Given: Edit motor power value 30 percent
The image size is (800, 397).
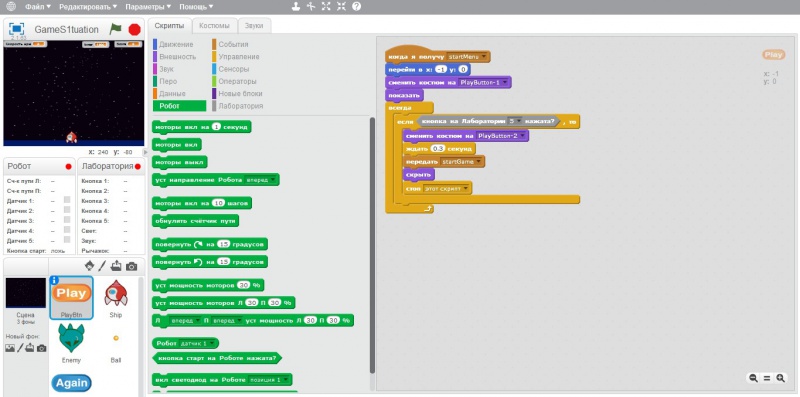Looking at the screenshot, I should tap(244, 285).
